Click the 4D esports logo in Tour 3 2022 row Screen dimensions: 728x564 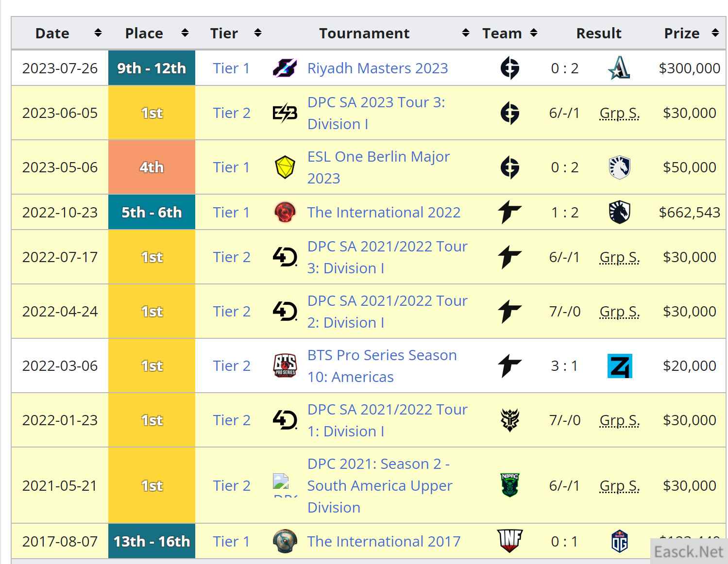point(285,257)
